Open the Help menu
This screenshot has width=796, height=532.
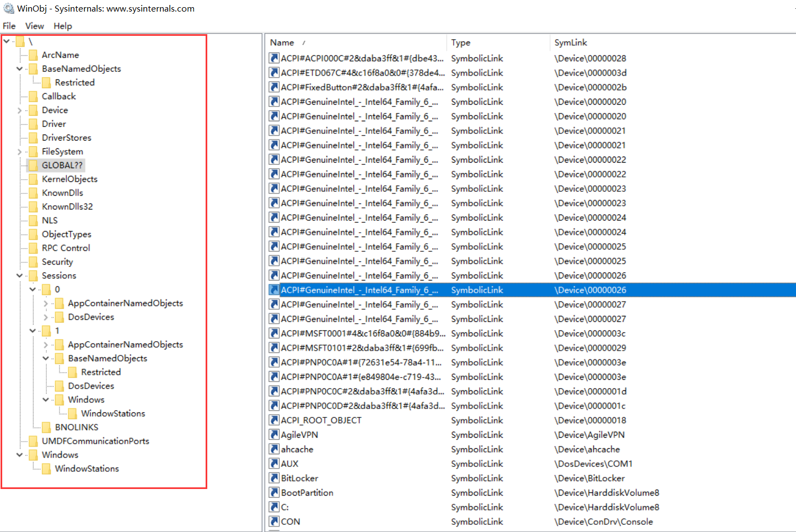[x=63, y=26]
